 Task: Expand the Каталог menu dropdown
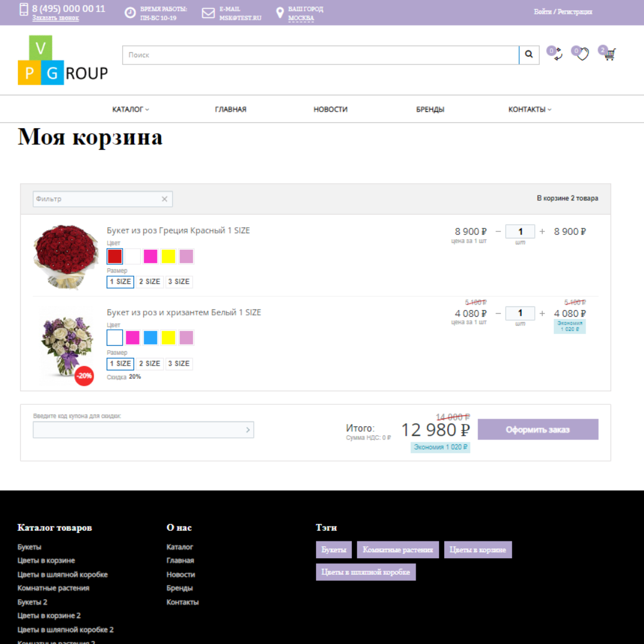[x=131, y=110]
